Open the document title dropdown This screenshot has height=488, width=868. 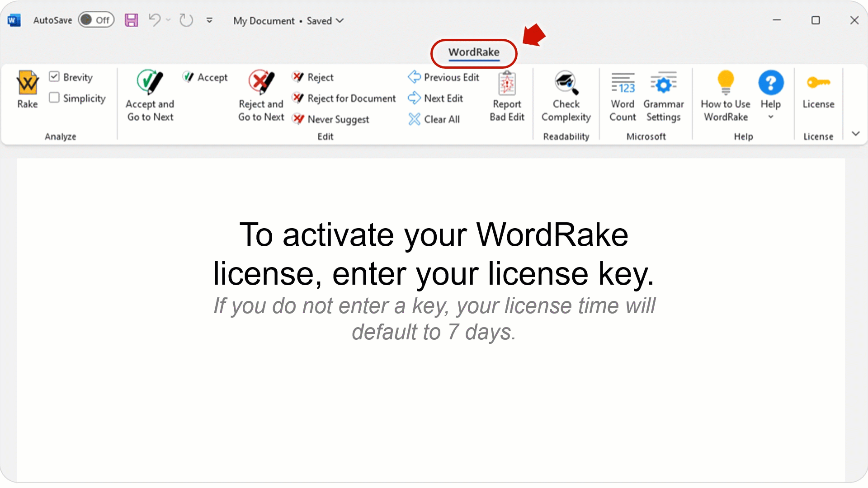click(340, 21)
